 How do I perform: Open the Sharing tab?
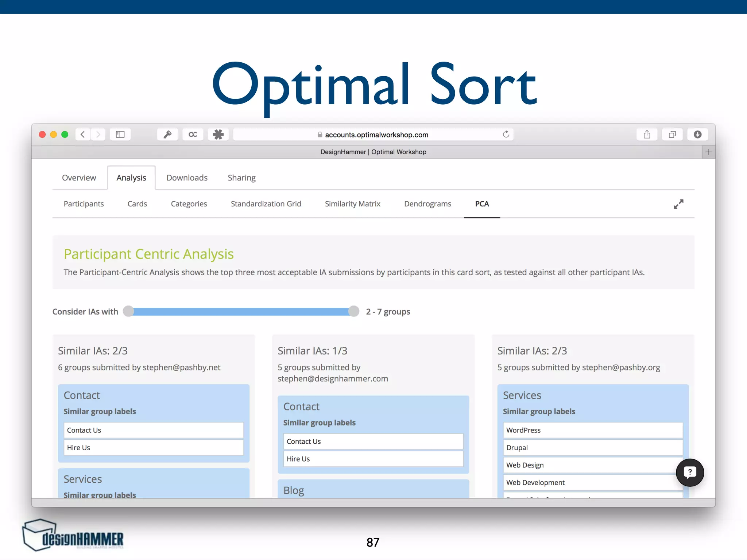point(242,178)
